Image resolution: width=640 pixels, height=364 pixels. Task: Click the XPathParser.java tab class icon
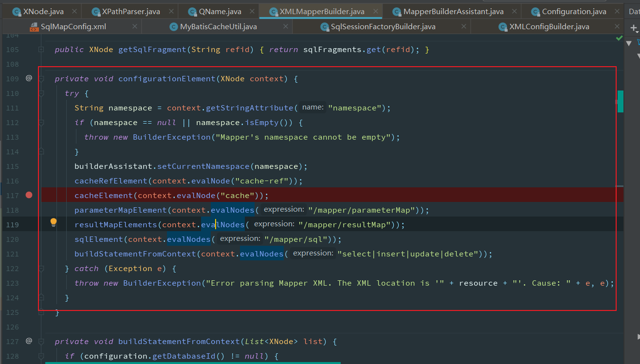pyautogui.click(x=96, y=11)
